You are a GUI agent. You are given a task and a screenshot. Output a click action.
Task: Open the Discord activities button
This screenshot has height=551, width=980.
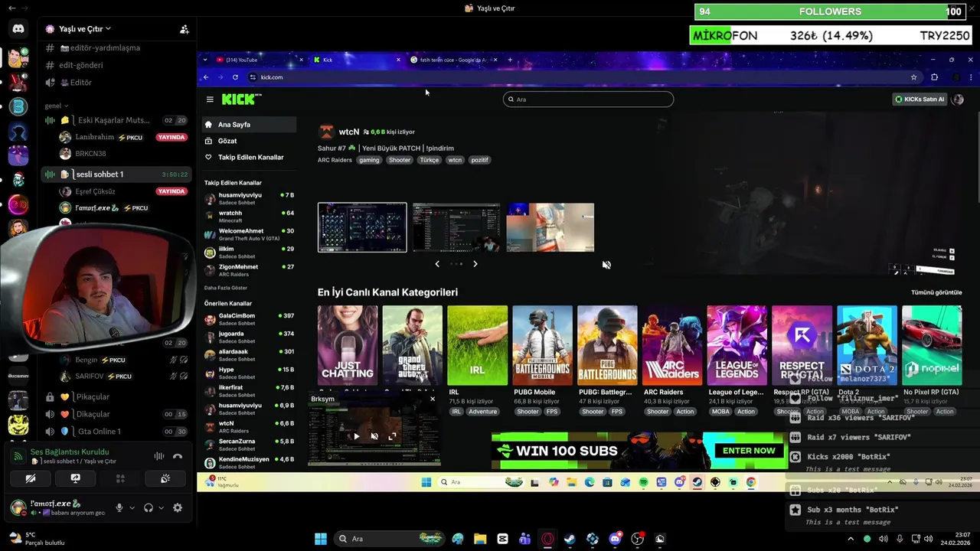point(120,478)
